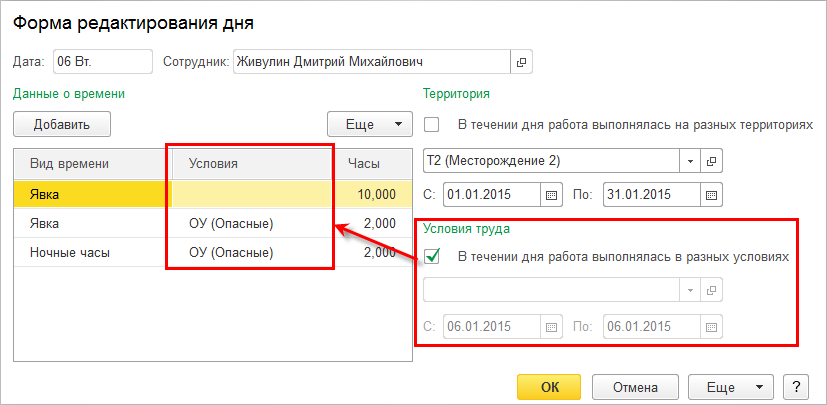Open employee selection form icon
The width and height of the screenshot is (827, 405).
(521, 62)
